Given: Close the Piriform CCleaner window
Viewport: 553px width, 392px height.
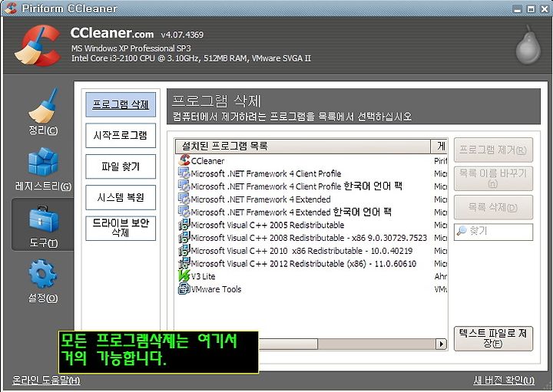Looking at the screenshot, I should click(x=545, y=9).
